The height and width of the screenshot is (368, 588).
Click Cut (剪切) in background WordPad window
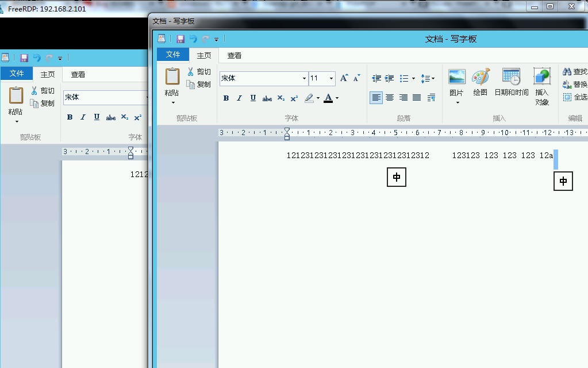click(43, 91)
